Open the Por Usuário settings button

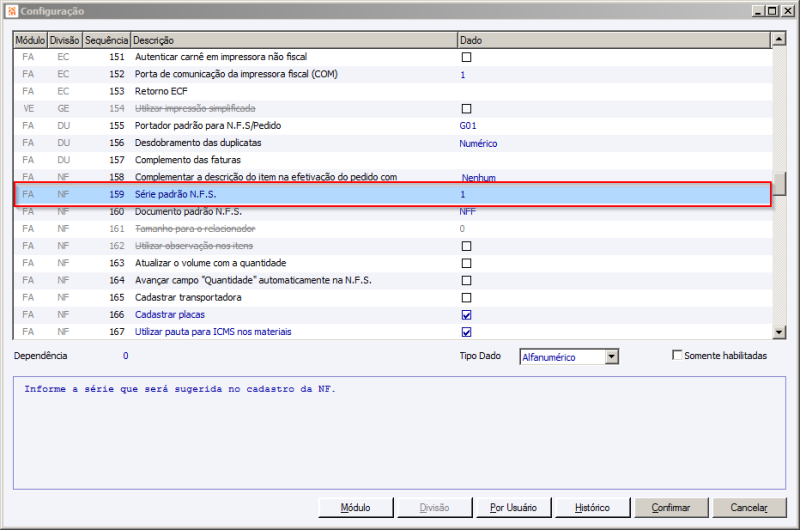pos(513,508)
